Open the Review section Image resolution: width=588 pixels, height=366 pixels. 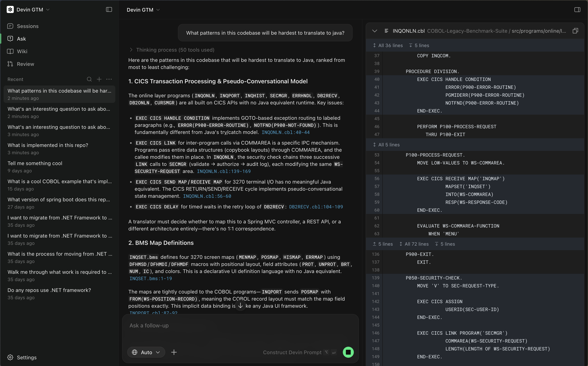point(25,64)
